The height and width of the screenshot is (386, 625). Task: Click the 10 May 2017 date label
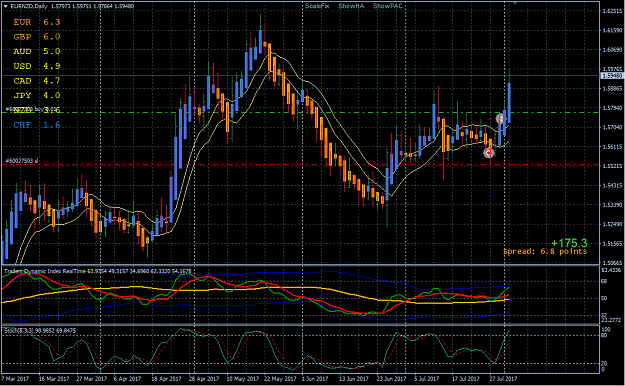242,379
